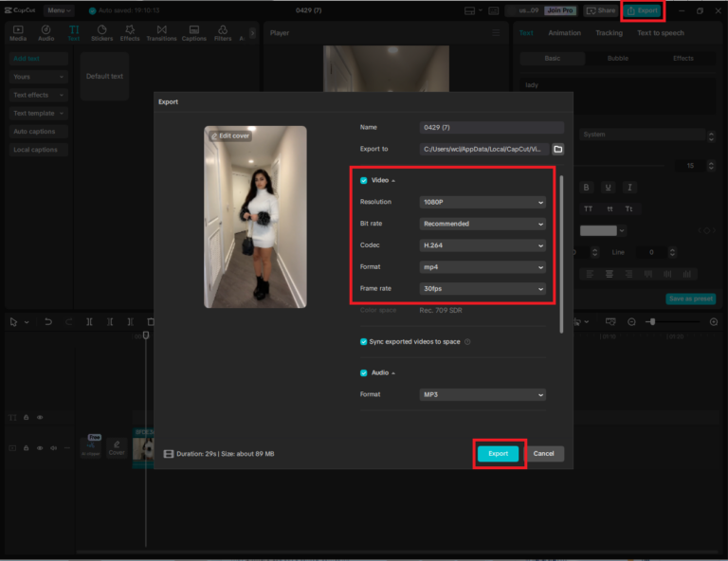Open the Stickers panel icon
Image resolution: width=728 pixels, height=561 pixels.
[x=101, y=33]
